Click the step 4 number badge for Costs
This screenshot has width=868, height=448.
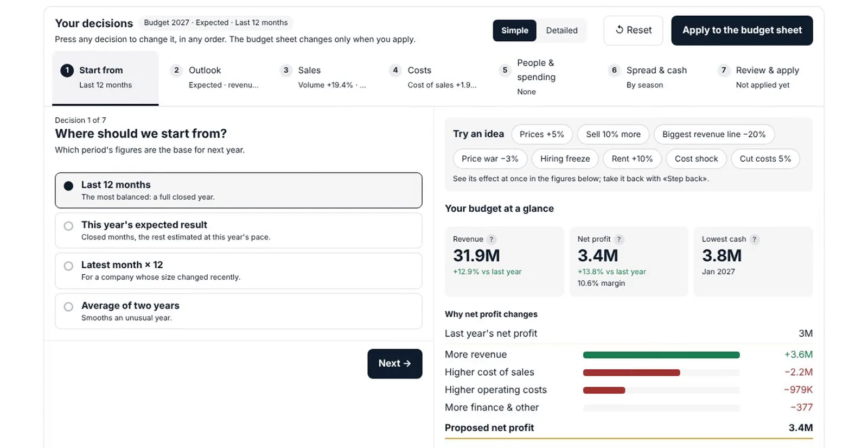click(x=395, y=70)
